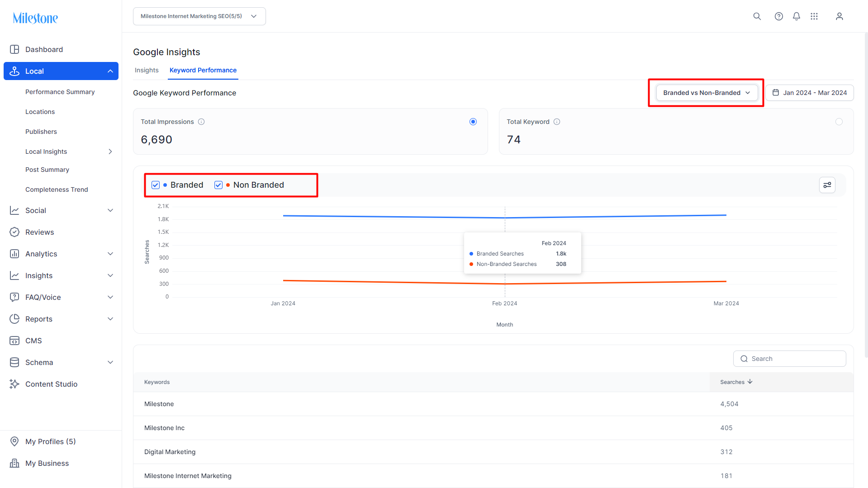Expand the Local Insights submenu arrow
The height and width of the screenshot is (488, 868).
[x=110, y=152]
